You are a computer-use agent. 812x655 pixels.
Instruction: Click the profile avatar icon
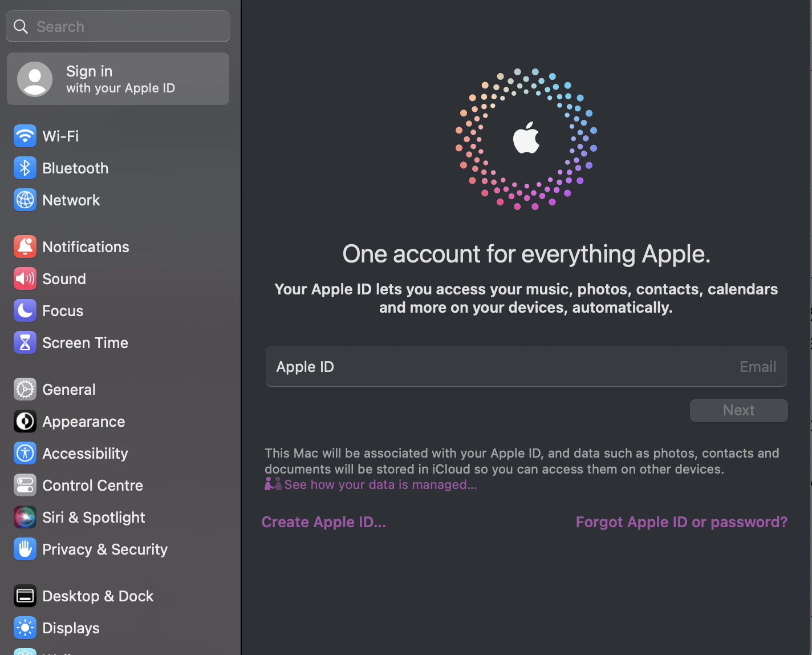[35, 79]
